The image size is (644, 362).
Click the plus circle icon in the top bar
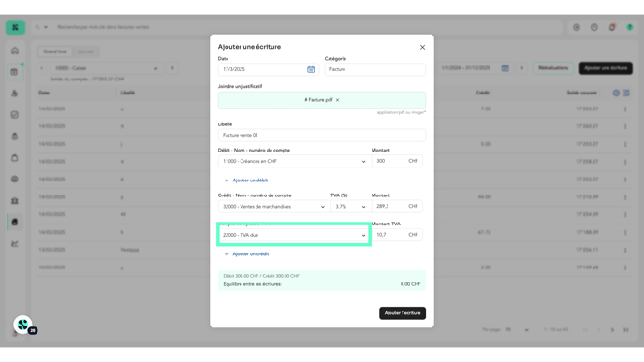[577, 27]
